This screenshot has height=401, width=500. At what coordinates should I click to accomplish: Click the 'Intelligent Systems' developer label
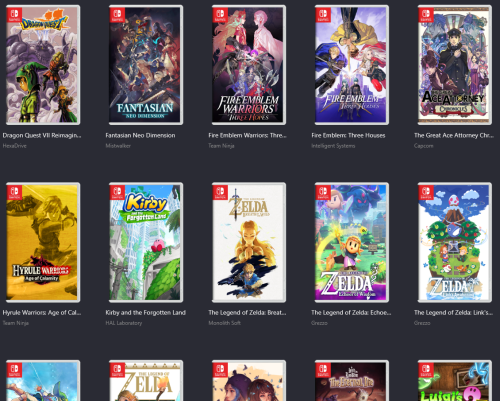click(x=333, y=146)
